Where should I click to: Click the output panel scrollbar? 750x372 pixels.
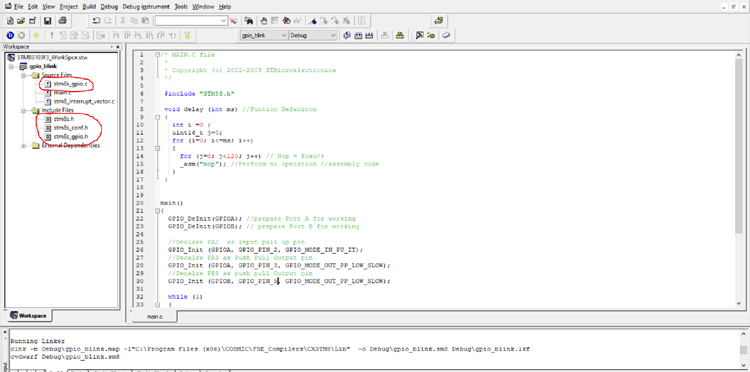click(742, 349)
